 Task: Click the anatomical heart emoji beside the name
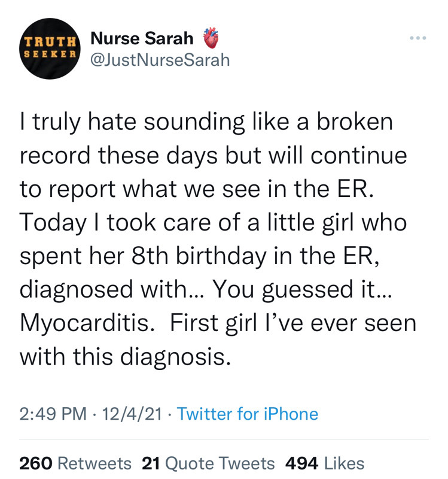(211, 38)
